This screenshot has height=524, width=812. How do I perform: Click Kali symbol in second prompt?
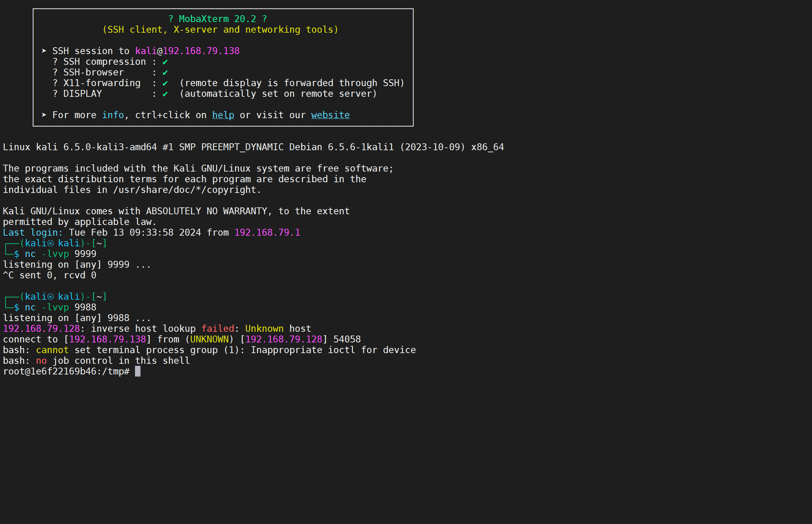[x=51, y=297]
